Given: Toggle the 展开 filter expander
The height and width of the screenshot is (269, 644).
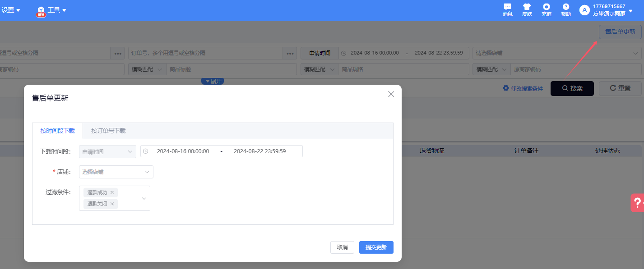Looking at the screenshot, I should pos(213,81).
